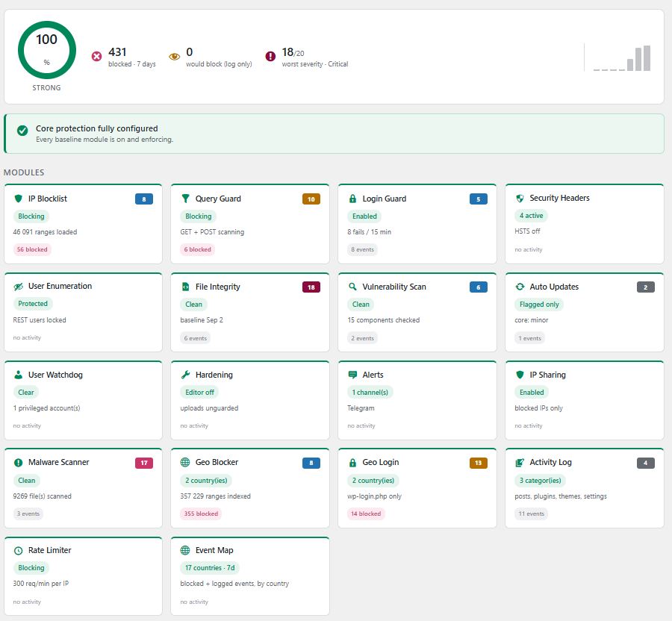Click the Security Headers shield icon
The width and height of the screenshot is (672, 621).
[x=520, y=198]
